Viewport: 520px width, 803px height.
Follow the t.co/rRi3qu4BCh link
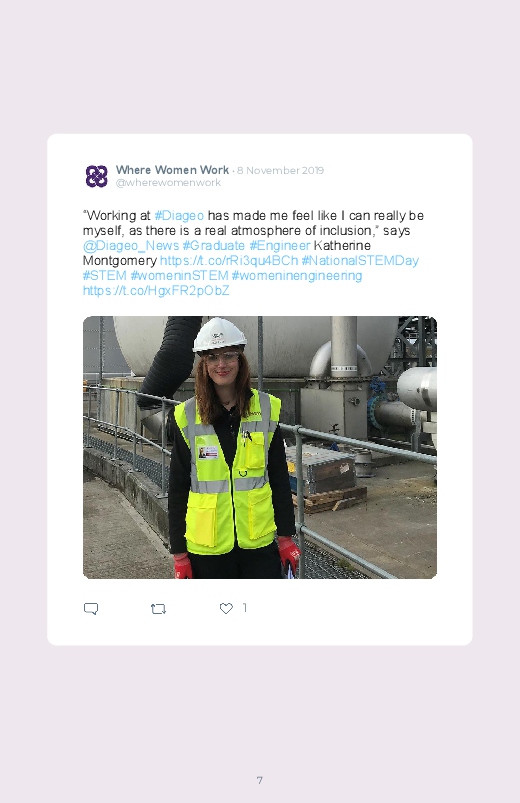(x=229, y=261)
